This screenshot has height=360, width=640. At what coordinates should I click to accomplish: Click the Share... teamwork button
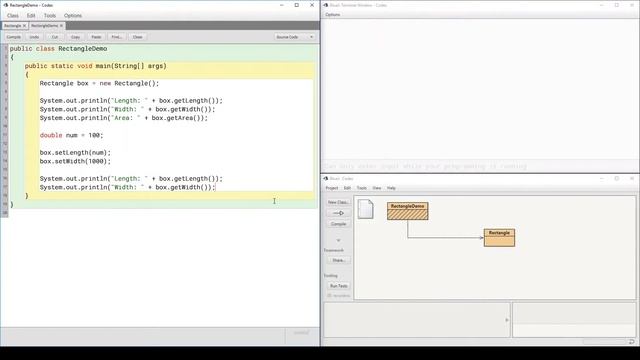[338, 260]
